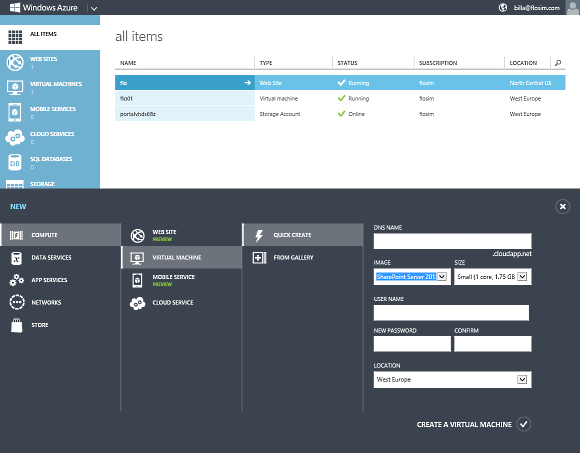Click the Cloud Service cloud icon in NEW panel
This screenshot has height=453, width=580.
coord(138,303)
